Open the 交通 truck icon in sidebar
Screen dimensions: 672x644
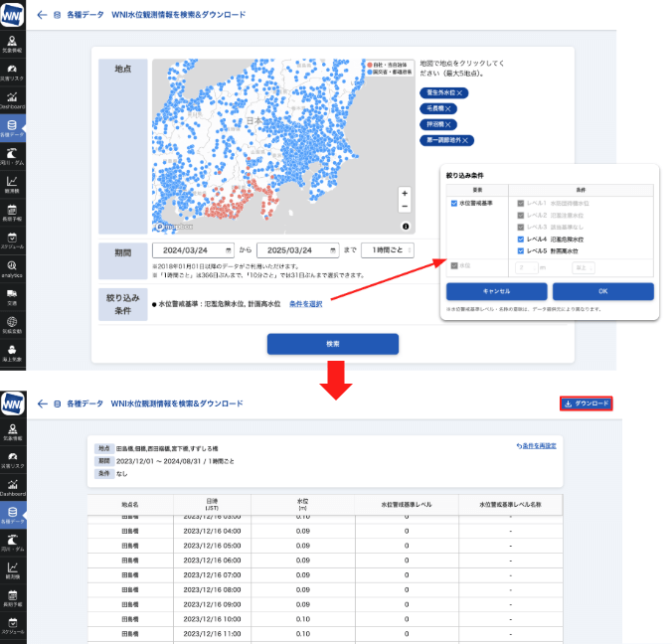coord(12,295)
